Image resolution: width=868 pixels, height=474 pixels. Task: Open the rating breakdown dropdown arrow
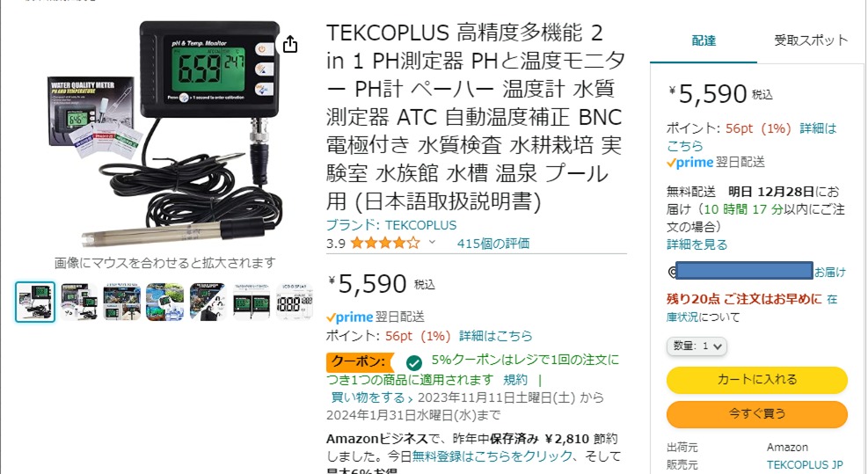point(432,243)
